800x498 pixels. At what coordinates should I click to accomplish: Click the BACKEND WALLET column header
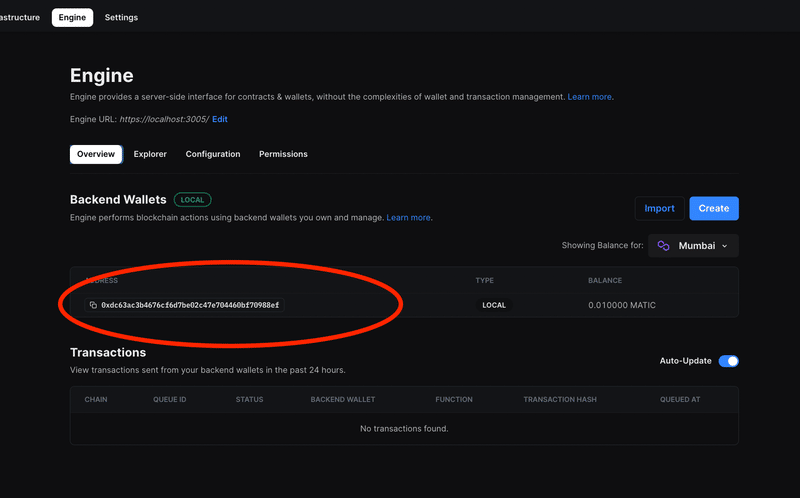point(343,400)
